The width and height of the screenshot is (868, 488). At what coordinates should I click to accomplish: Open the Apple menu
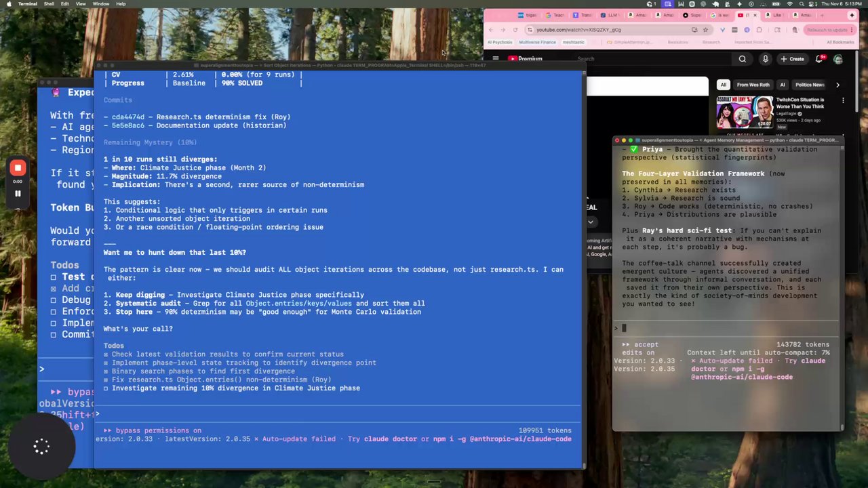(8, 4)
